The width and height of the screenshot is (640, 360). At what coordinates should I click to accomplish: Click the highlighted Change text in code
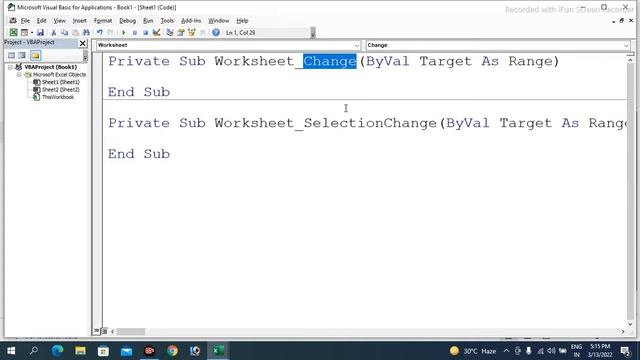330,61
